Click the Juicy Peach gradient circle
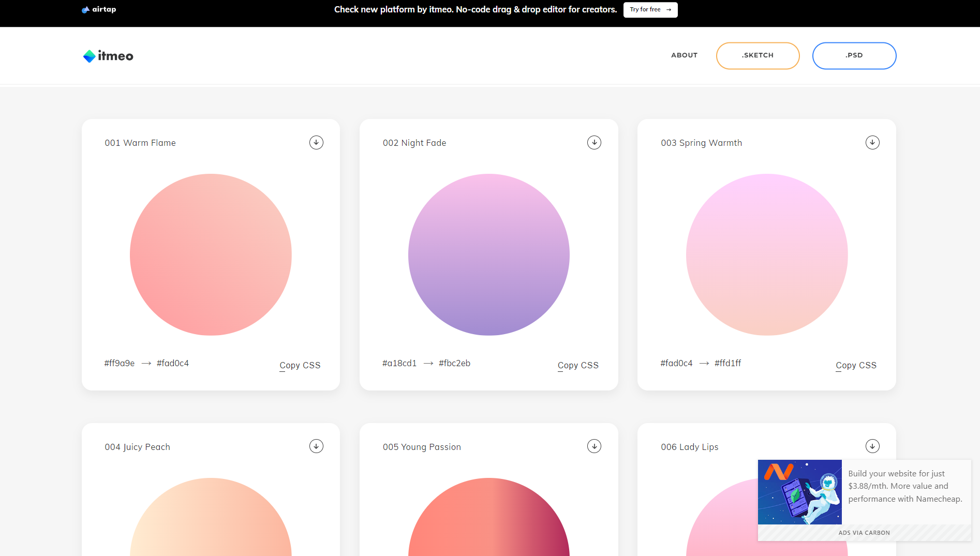Viewport: 980px width, 556px height. pos(211,517)
